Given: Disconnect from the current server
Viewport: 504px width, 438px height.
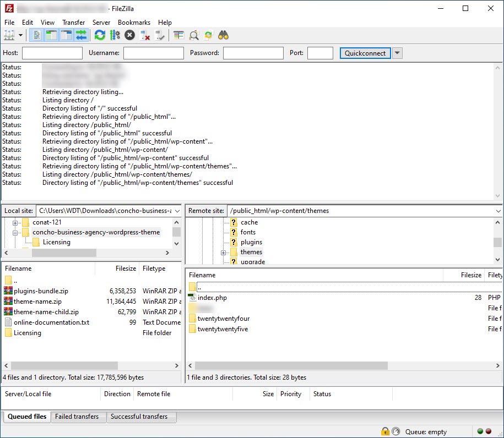Looking at the screenshot, I should tap(145, 35).
